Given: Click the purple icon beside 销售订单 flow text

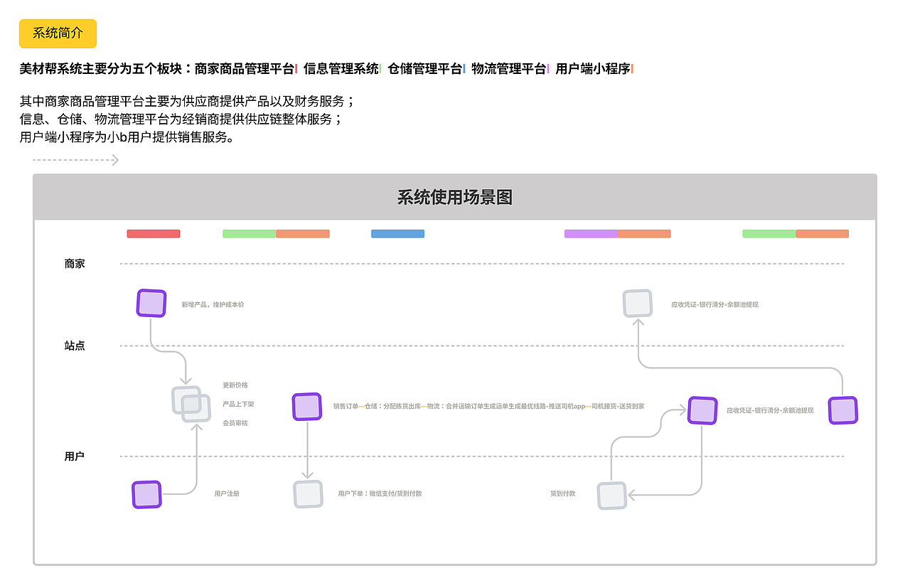Looking at the screenshot, I should click(x=306, y=407).
